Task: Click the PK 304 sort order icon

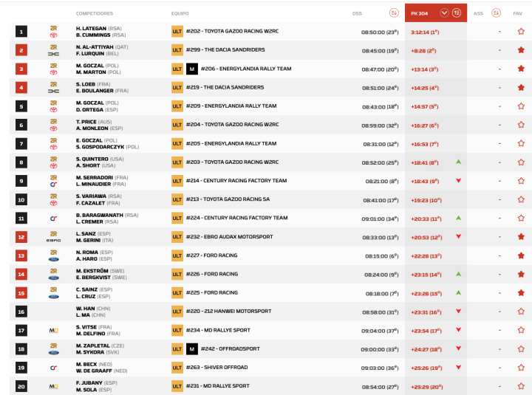Action: pos(457,13)
